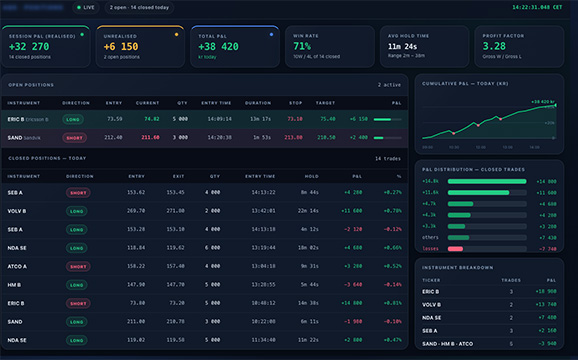Select the +32 270 session P&L value
Screen dimensions: 578x360
tap(29, 47)
